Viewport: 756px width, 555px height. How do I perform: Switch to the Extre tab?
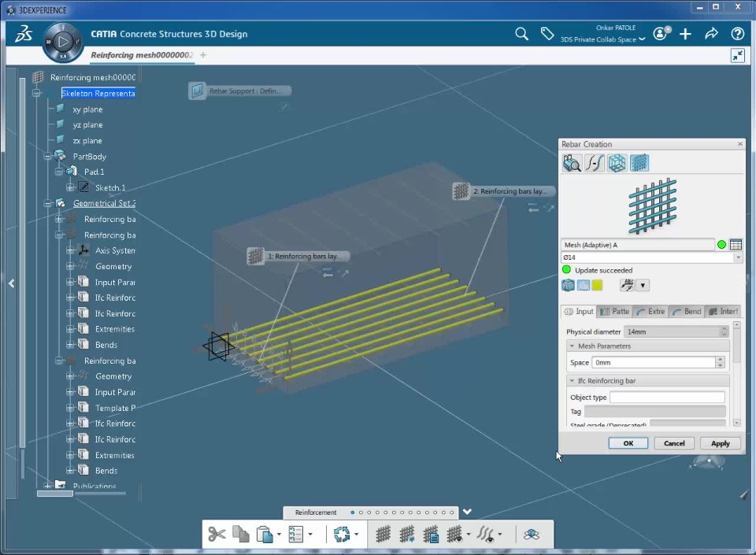[x=650, y=311]
